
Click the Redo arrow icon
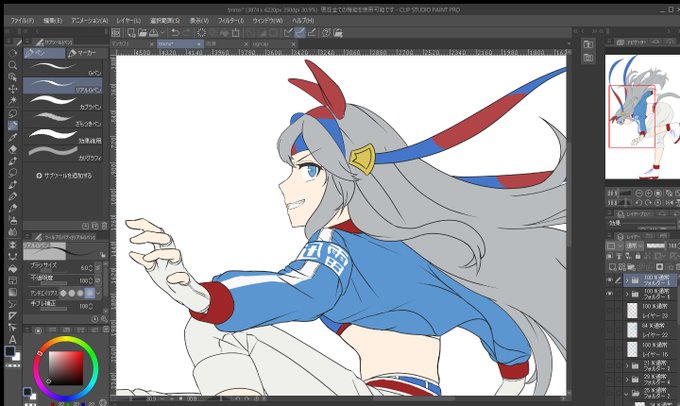tap(186, 33)
